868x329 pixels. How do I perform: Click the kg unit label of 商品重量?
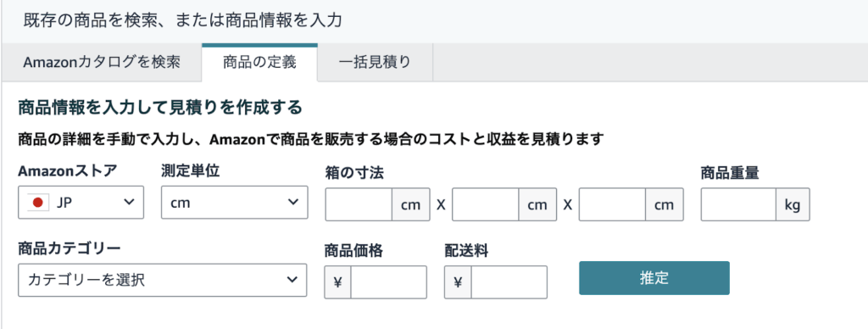tap(793, 205)
